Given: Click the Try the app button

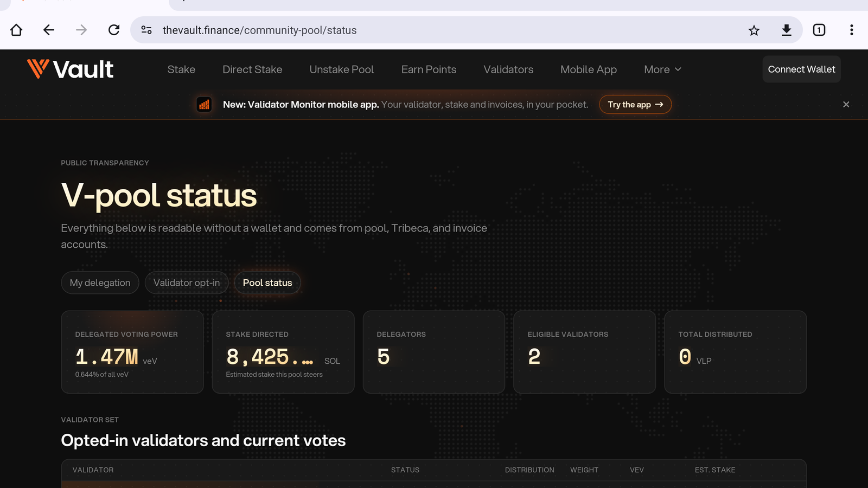Looking at the screenshot, I should [635, 105].
